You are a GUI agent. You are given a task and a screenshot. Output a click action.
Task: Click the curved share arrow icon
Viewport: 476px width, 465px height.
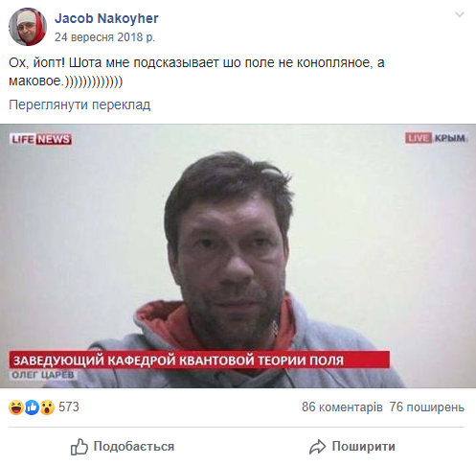pos(317,447)
